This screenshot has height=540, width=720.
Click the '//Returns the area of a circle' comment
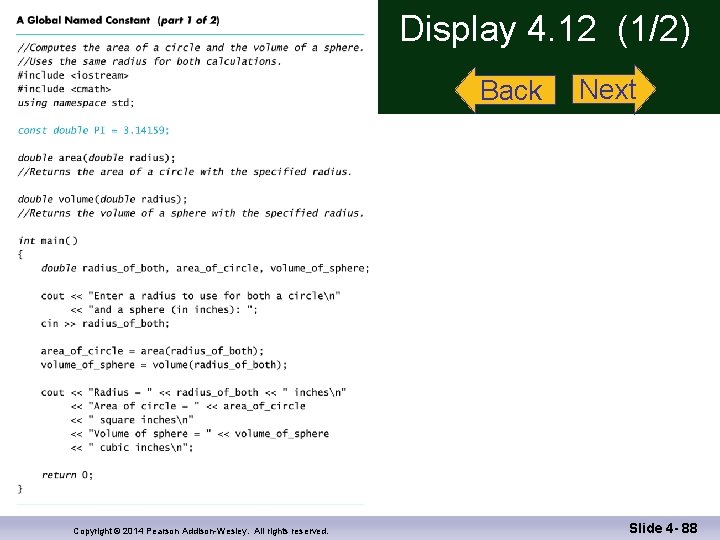coord(185,172)
